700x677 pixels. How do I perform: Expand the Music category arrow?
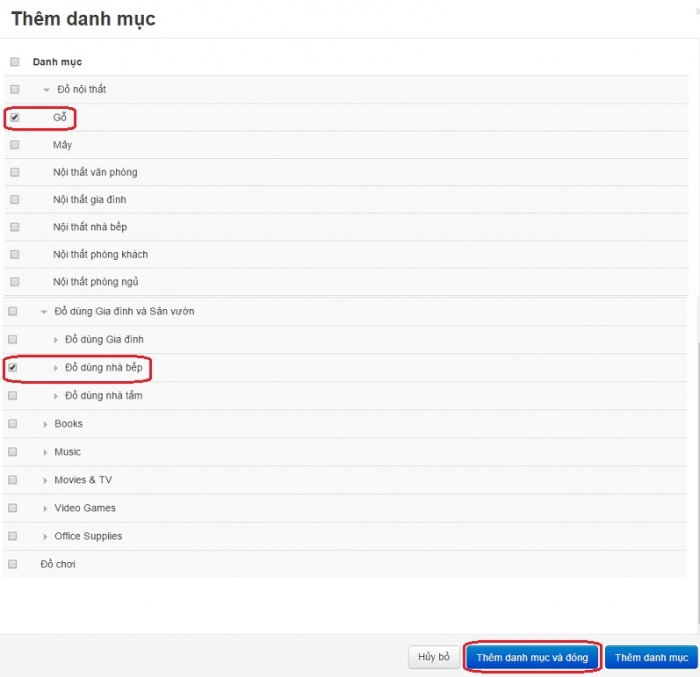coord(45,452)
